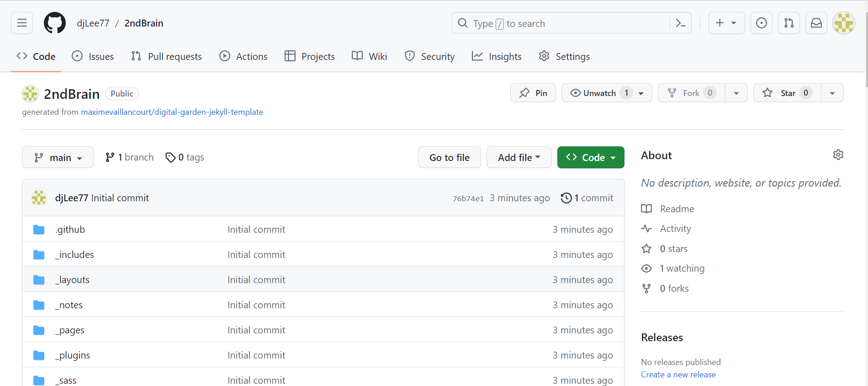
Task: Click the Readme link in About
Action: 677,209
